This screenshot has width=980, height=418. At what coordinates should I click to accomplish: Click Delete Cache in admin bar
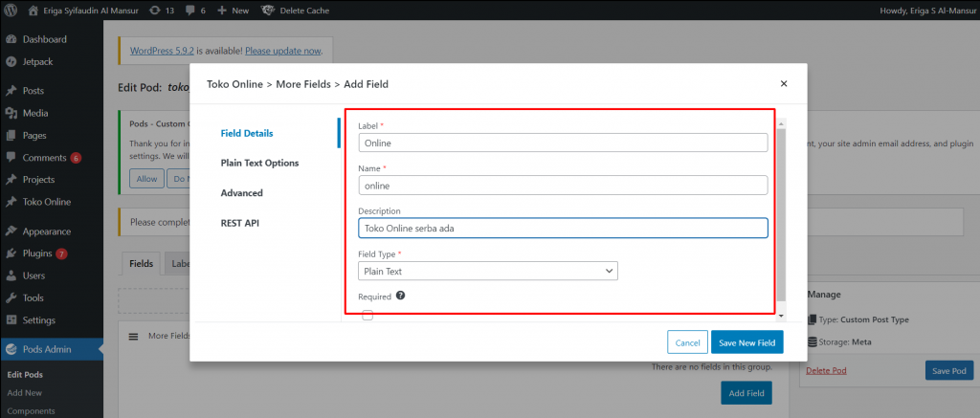pyautogui.click(x=295, y=10)
